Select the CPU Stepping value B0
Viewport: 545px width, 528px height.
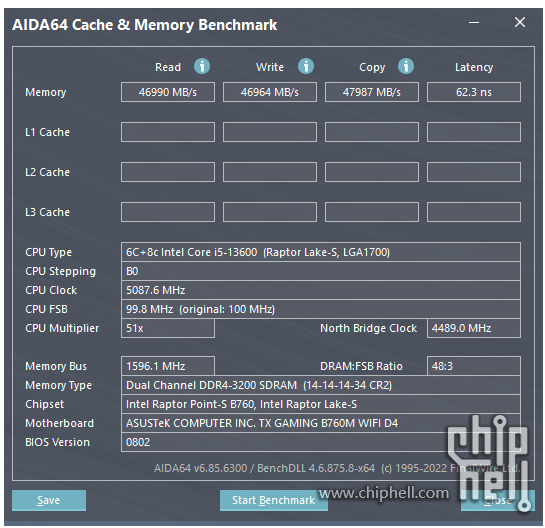pyautogui.click(x=321, y=271)
